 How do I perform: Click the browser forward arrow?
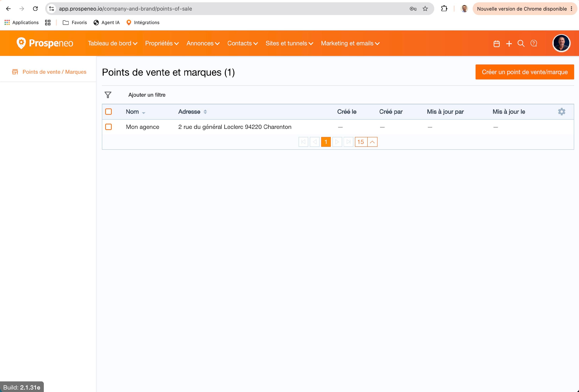coord(22,9)
